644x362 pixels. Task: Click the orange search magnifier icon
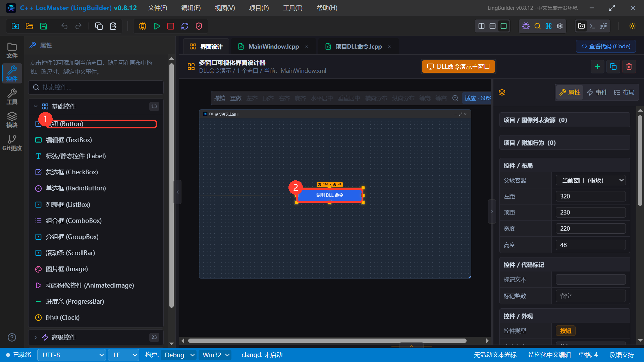(x=537, y=26)
